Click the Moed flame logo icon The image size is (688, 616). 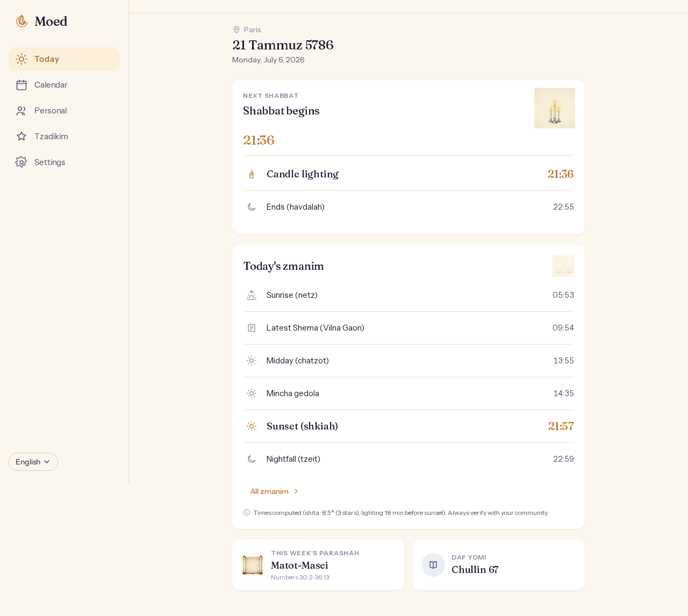click(x=21, y=22)
